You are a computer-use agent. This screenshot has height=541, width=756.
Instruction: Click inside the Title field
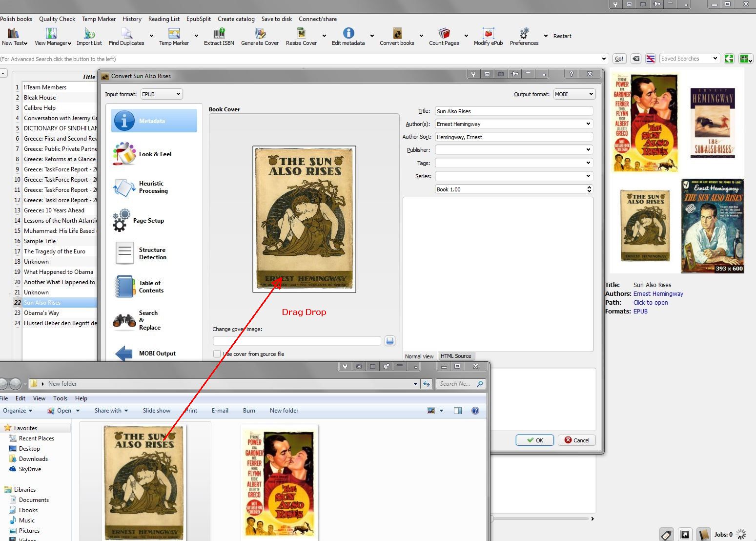coord(514,111)
